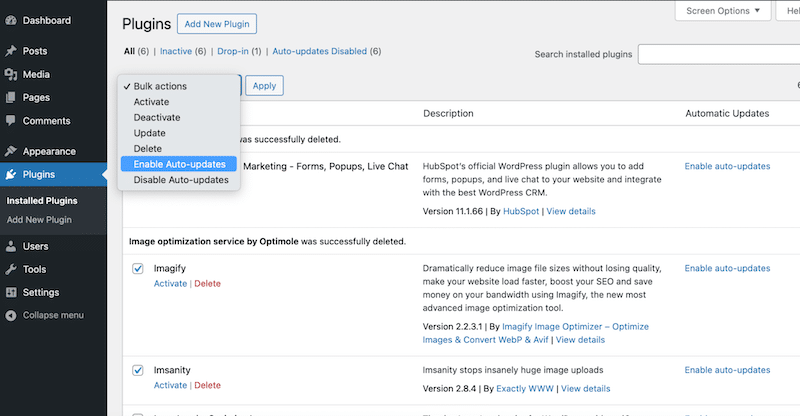Select Deactivate from bulk actions list
This screenshot has width=800, height=416.
179,117
